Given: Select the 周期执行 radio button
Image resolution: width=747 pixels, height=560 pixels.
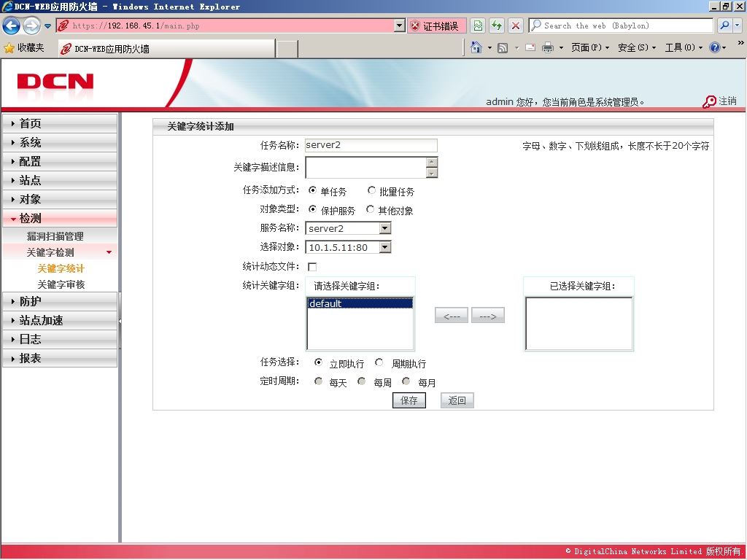Looking at the screenshot, I should 379,362.
